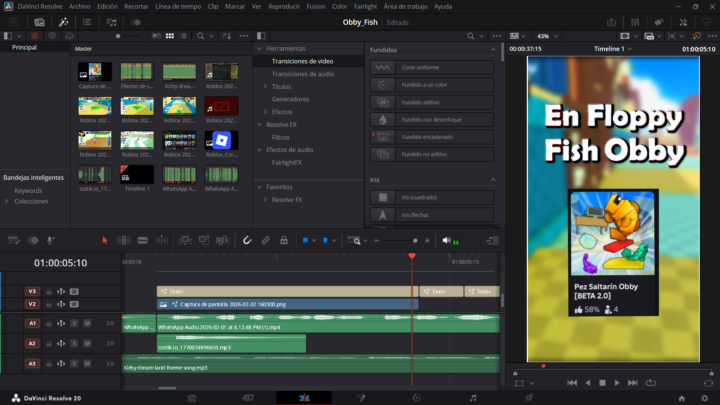Image resolution: width=720 pixels, height=405 pixels.
Task: Switch the media pool to thumbnail view
Action: click(x=170, y=36)
